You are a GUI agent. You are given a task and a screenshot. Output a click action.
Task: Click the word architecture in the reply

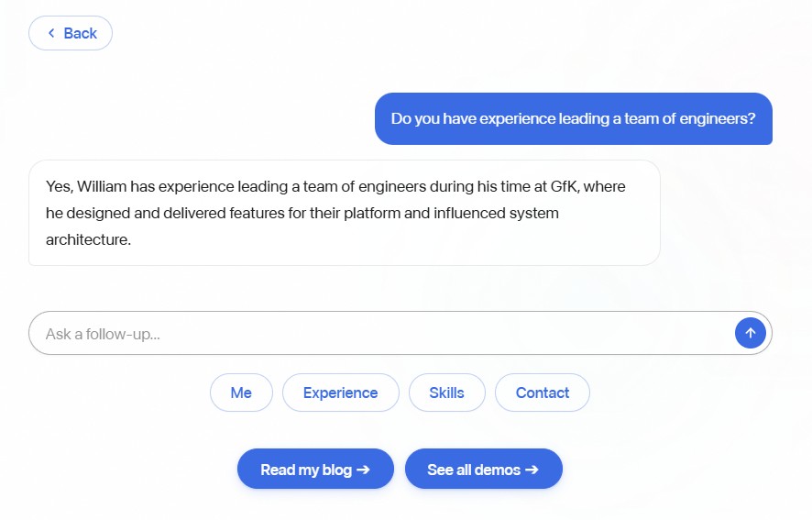pyautogui.click(x=88, y=239)
